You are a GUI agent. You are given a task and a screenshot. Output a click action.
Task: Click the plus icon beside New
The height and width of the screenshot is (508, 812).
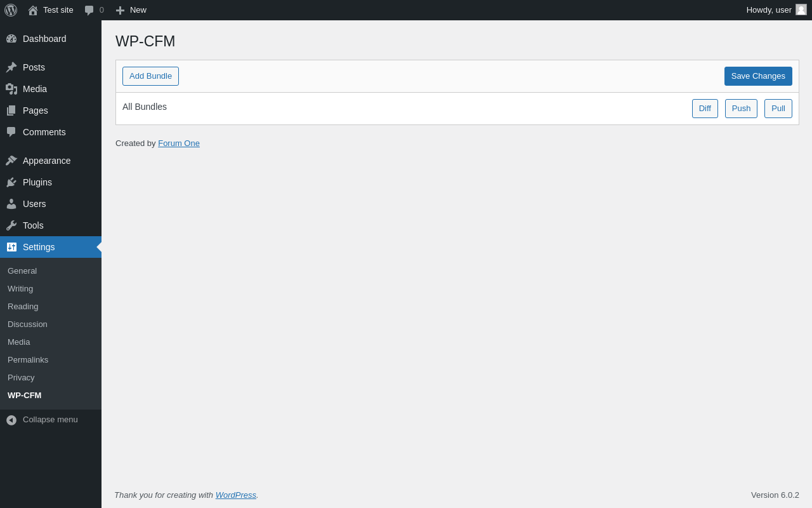coord(120,10)
